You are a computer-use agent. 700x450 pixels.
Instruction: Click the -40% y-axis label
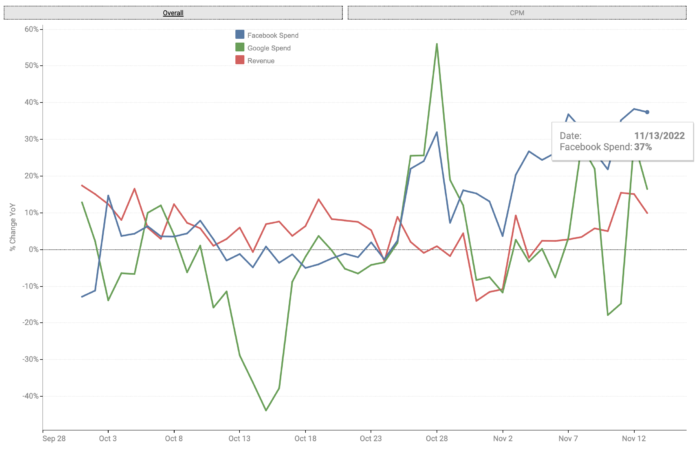[x=30, y=396]
